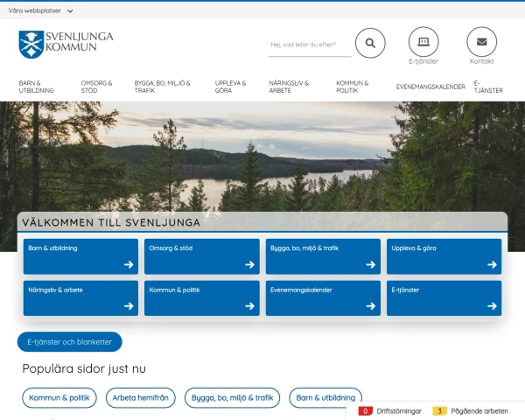
Task: Click the Svenljunga Kommun logo
Action: point(66,43)
